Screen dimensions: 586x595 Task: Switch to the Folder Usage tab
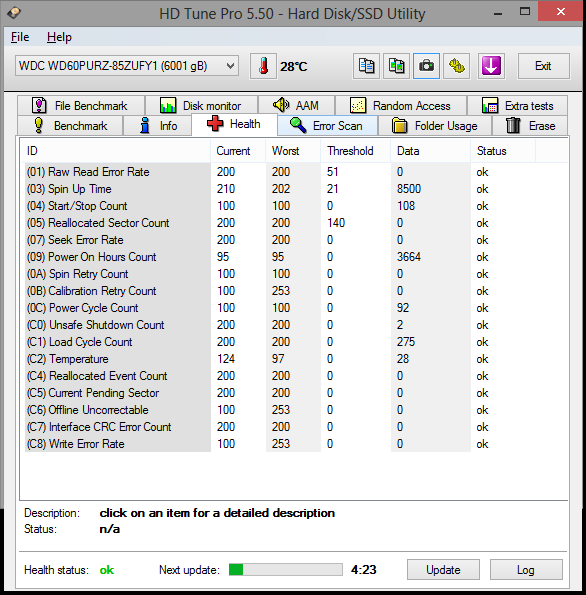(x=435, y=126)
